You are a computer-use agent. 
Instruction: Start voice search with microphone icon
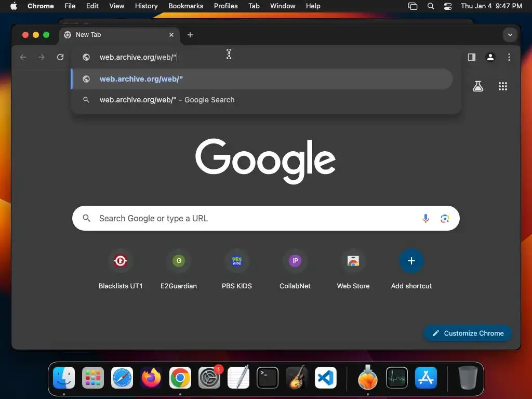pos(425,218)
